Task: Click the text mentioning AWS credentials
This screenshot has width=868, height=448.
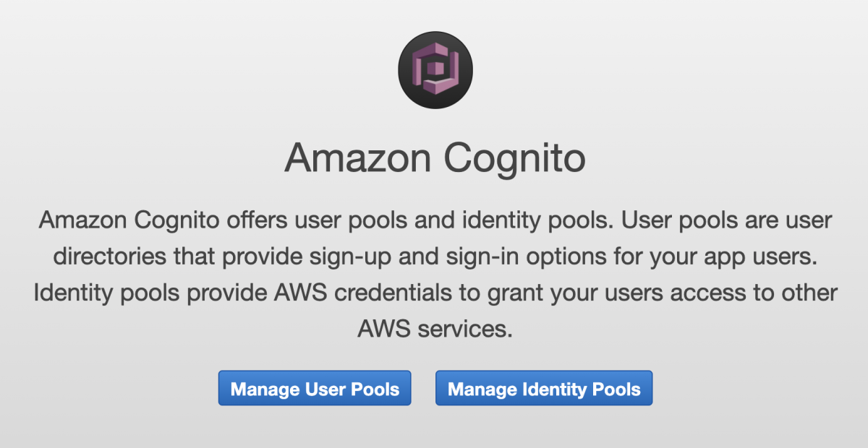Action: (434, 293)
